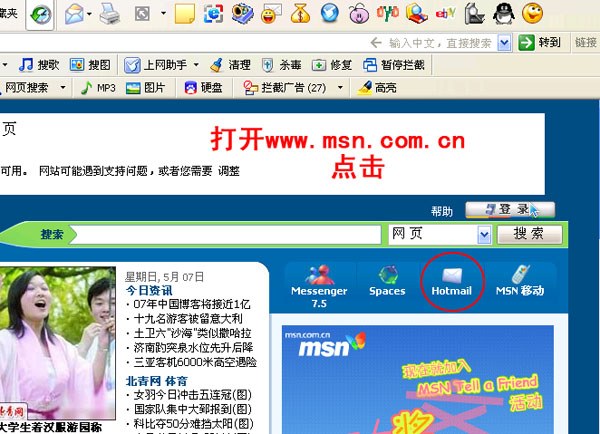
Task: Click the MSN 登录 sign-in button
Action: tap(510, 210)
